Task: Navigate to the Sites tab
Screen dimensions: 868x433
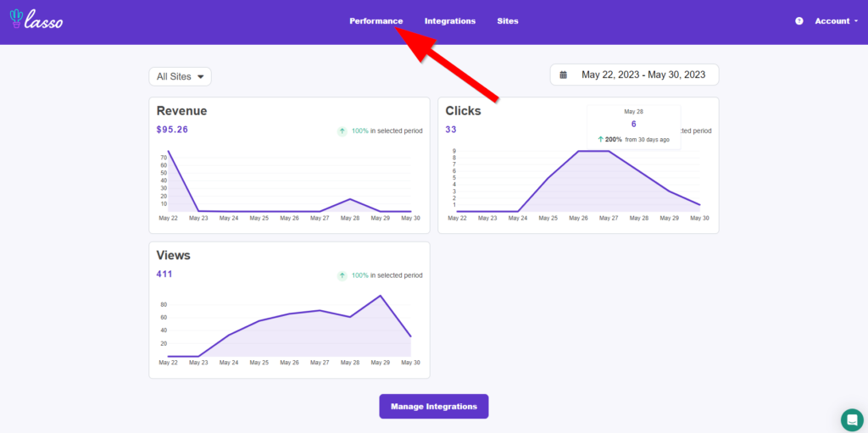Action: tap(508, 21)
